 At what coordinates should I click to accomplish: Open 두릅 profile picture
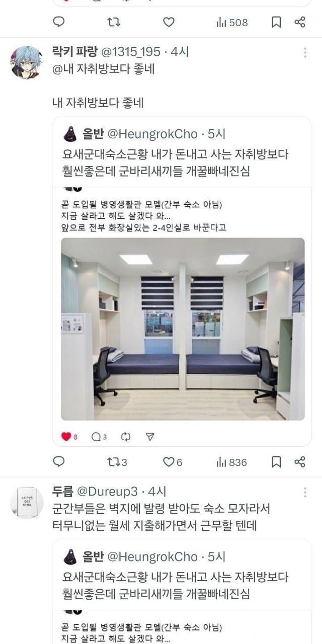pyautogui.click(x=26, y=502)
